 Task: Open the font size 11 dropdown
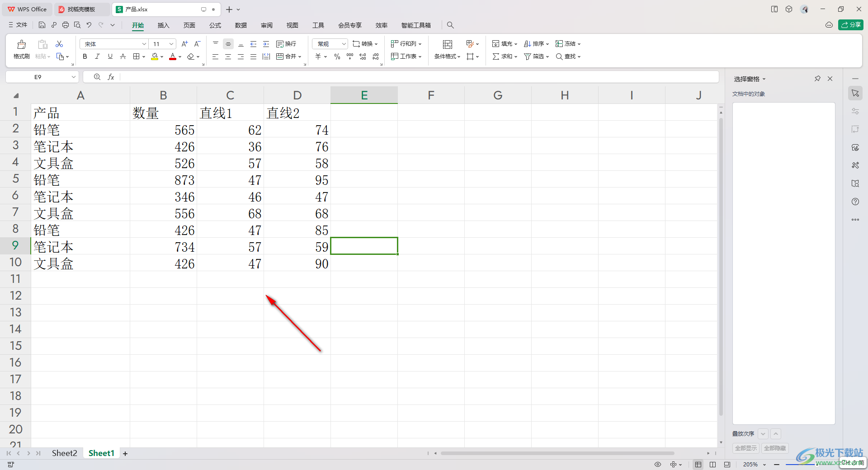pyautogui.click(x=171, y=44)
